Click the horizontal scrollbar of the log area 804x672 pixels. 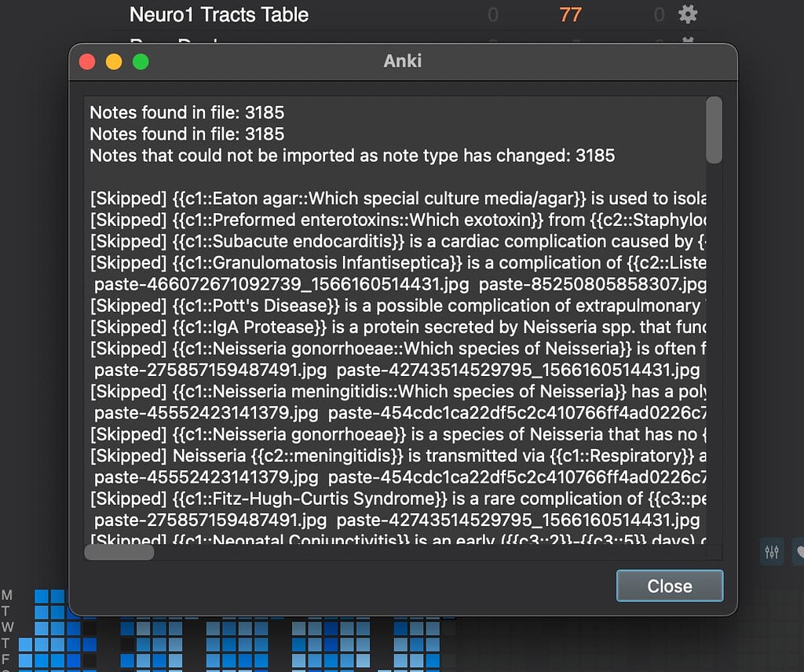click(118, 552)
